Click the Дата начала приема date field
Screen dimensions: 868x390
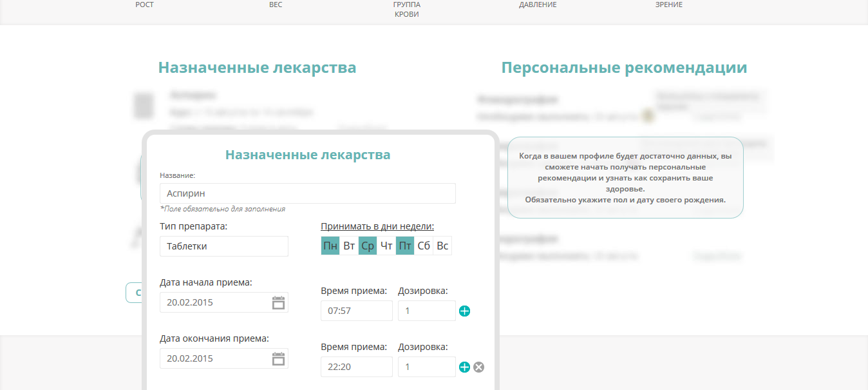click(214, 302)
